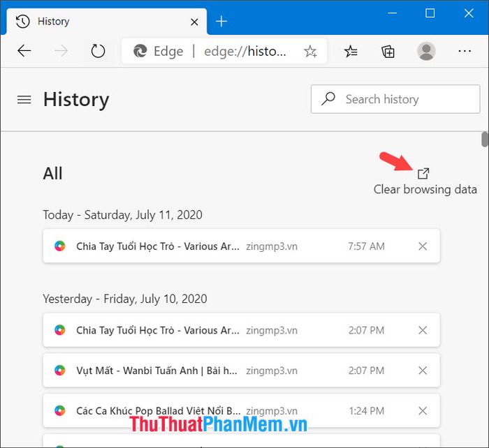Image resolution: width=489 pixels, height=448 pixels.
Task: Click the edge://history address bar
Action: [245, 51]
